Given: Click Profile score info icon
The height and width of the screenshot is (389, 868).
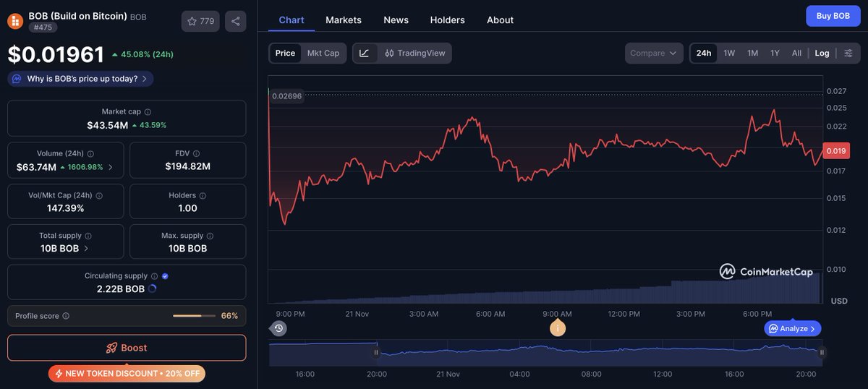Looking at the screenshot, I should coord(66,316).
